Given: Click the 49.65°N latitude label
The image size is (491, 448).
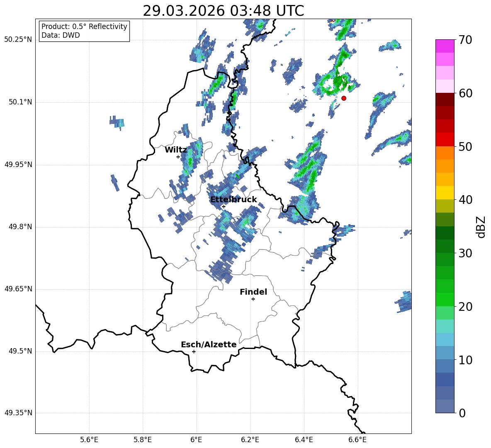Looking at the screenshot, I should [x=18, y=289].
